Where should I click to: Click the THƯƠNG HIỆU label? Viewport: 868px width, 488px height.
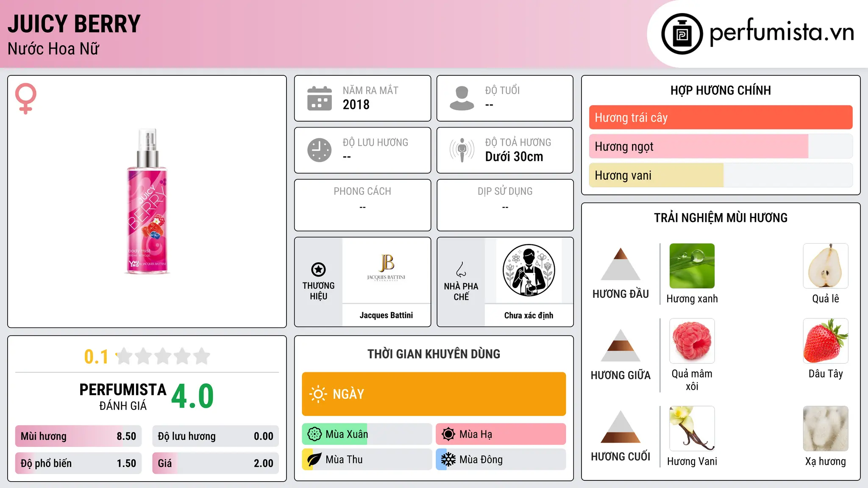pos(318,291)
